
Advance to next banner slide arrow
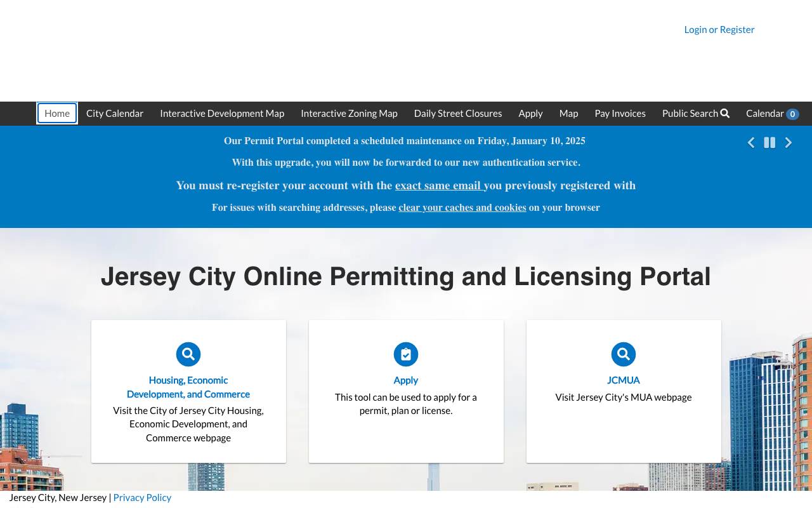pyautogui.click(x=789, y=143)
